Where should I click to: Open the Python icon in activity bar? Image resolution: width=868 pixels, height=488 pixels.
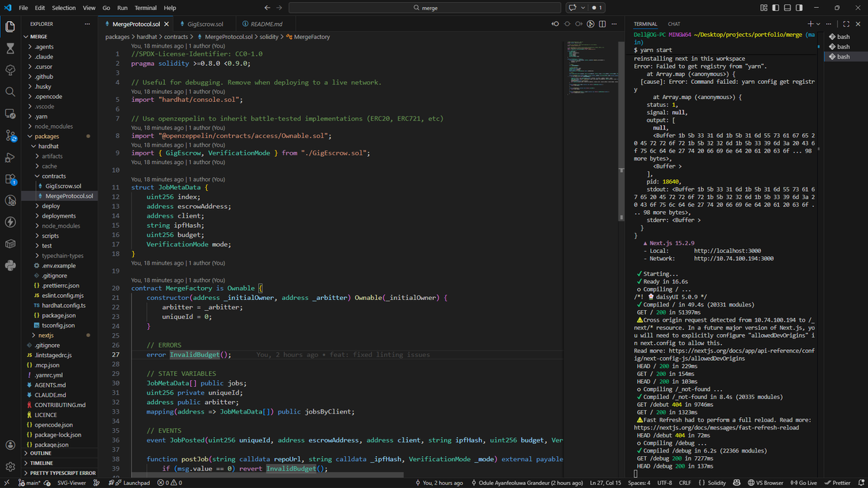[x=10, y=265]
